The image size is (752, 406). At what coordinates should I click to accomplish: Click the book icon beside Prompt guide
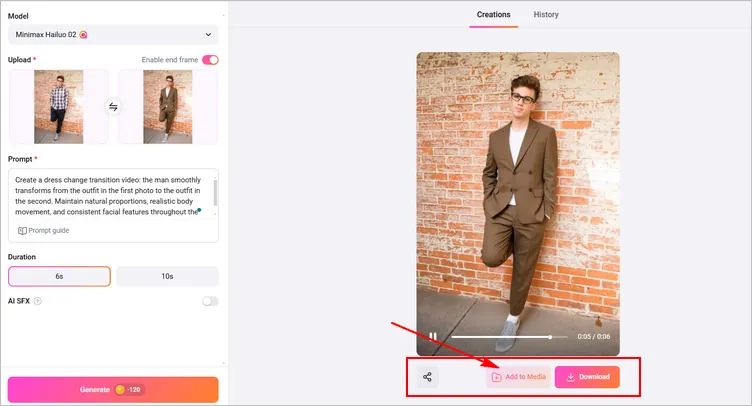22,231
